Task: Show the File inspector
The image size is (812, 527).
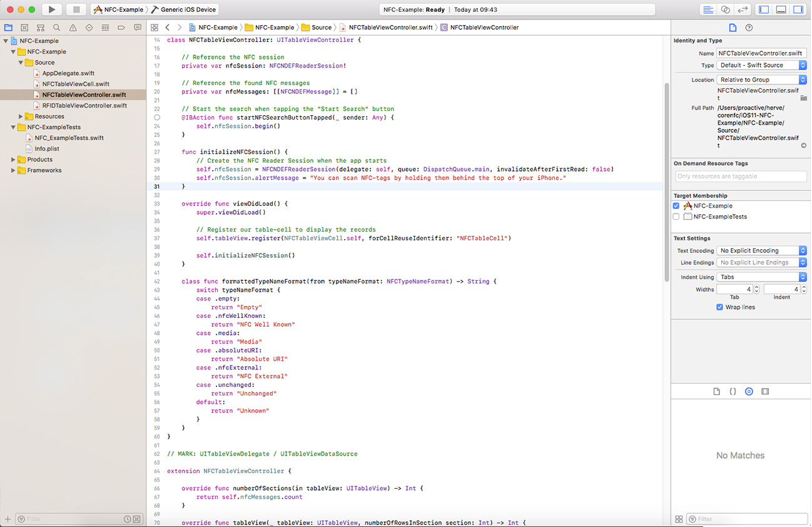Action: coord(733,28)
